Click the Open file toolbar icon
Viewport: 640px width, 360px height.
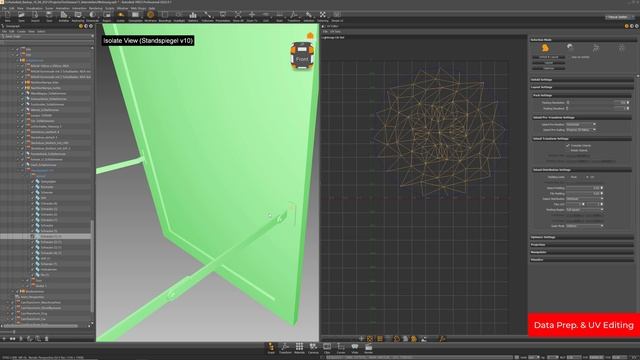click(21, 16)
